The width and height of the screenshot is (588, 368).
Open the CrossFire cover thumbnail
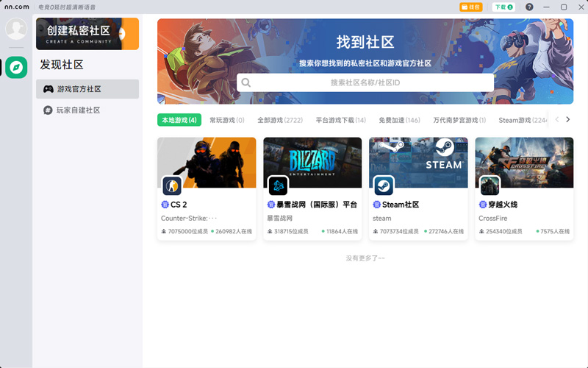pyautogui.click(x=524, y=162)
